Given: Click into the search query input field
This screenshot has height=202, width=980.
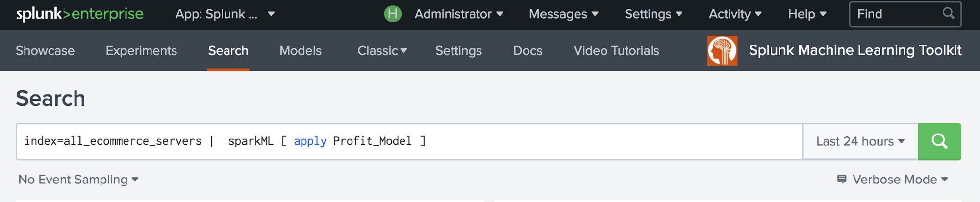Looking at the screenshot, I should (409, 142).
